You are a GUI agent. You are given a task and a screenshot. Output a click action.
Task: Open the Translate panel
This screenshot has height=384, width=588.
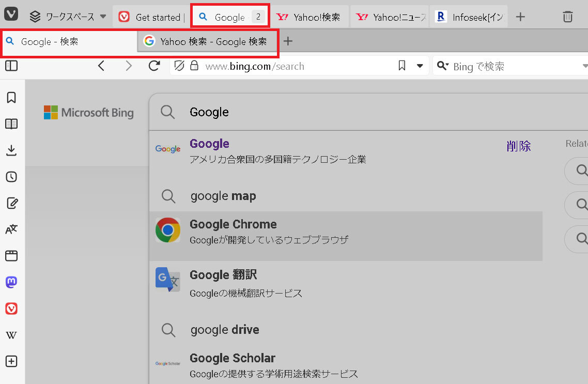11,229
